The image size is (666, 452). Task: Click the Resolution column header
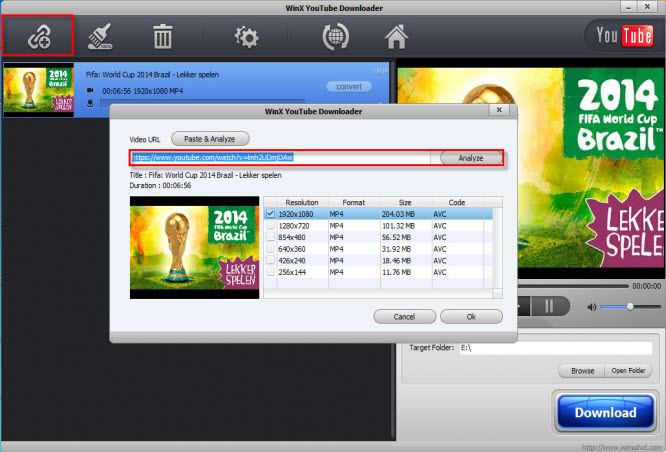(x=302, y=202)
